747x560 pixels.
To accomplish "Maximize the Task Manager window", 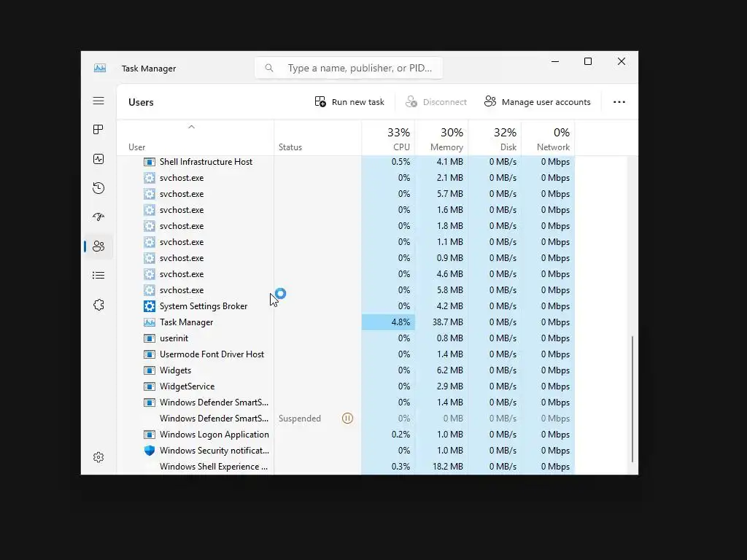I will (x=588, y=61).
